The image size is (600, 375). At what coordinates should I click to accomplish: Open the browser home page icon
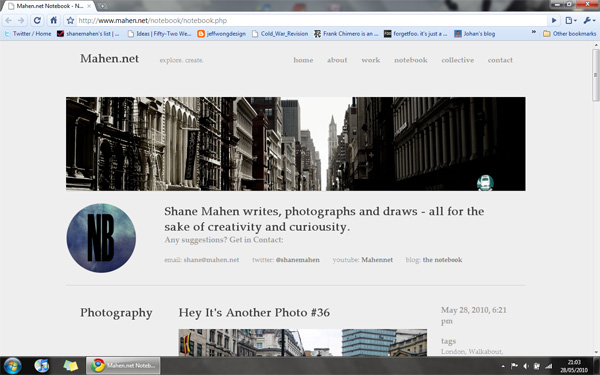point(54,20)
